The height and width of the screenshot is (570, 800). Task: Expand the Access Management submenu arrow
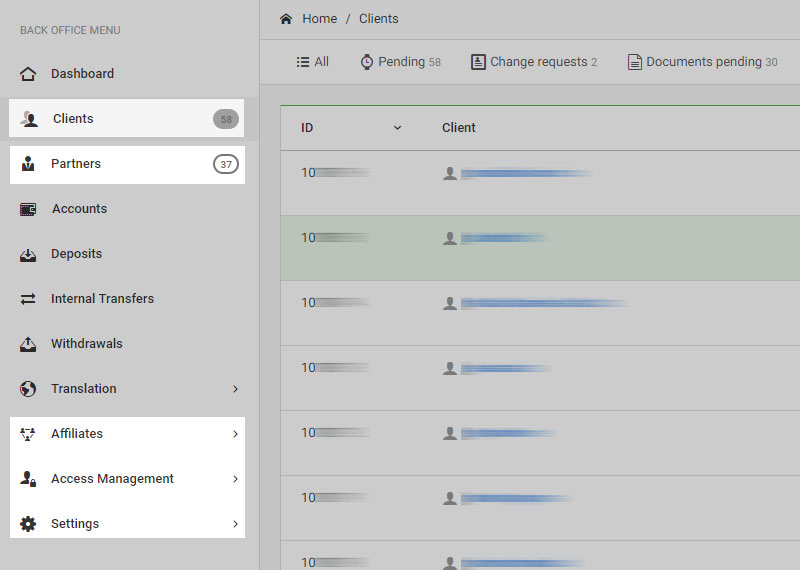click(x=235, y=479)
